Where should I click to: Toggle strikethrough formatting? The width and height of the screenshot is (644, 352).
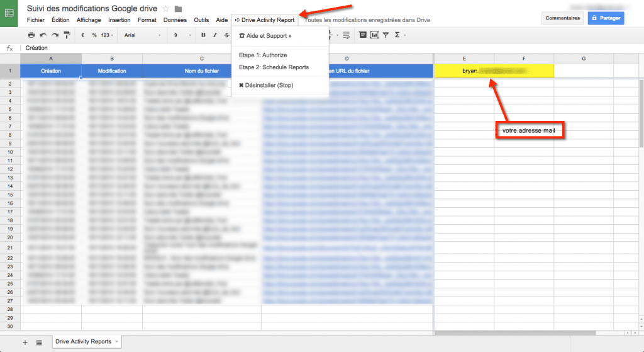[226, 35]
